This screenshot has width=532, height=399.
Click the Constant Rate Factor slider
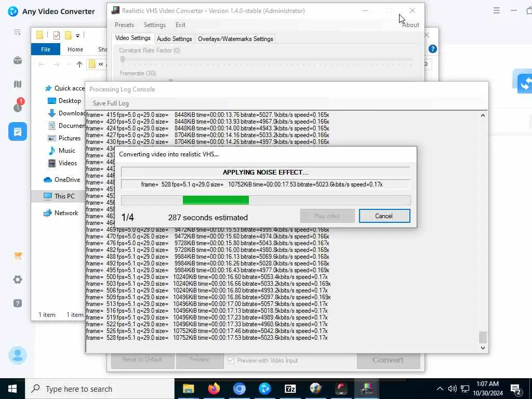pyautogui.click(x=267, y=60)
